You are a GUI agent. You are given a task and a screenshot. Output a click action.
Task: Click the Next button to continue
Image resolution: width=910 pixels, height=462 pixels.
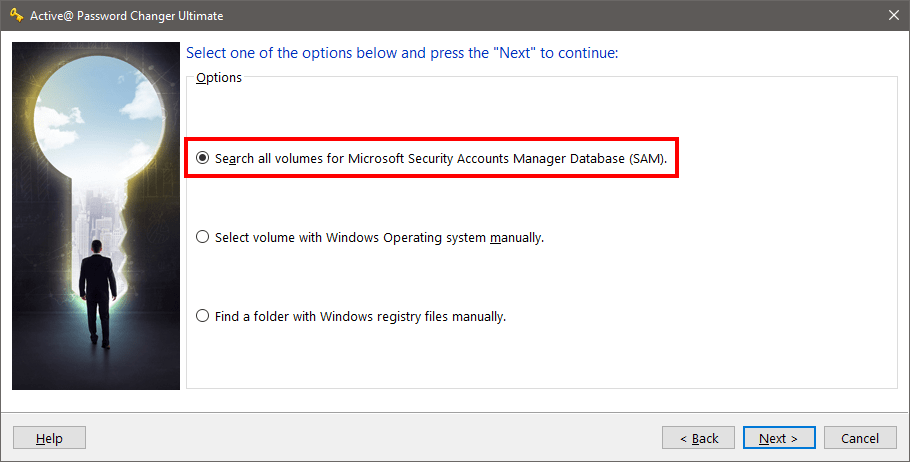[779, 438]
